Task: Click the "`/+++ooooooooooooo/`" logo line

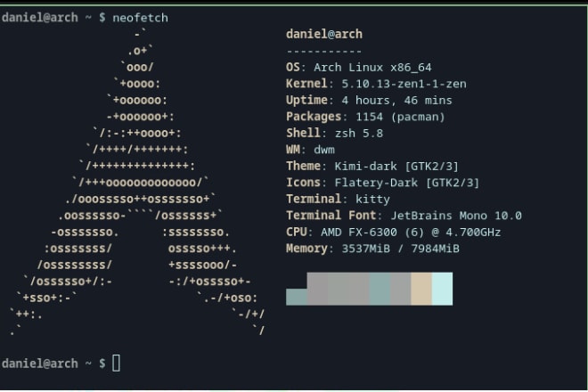Action: tap(141, 183)
